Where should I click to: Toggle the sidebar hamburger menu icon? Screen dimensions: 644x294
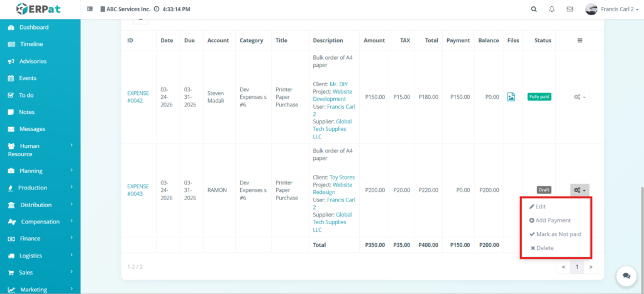click(x=90, y=9)
